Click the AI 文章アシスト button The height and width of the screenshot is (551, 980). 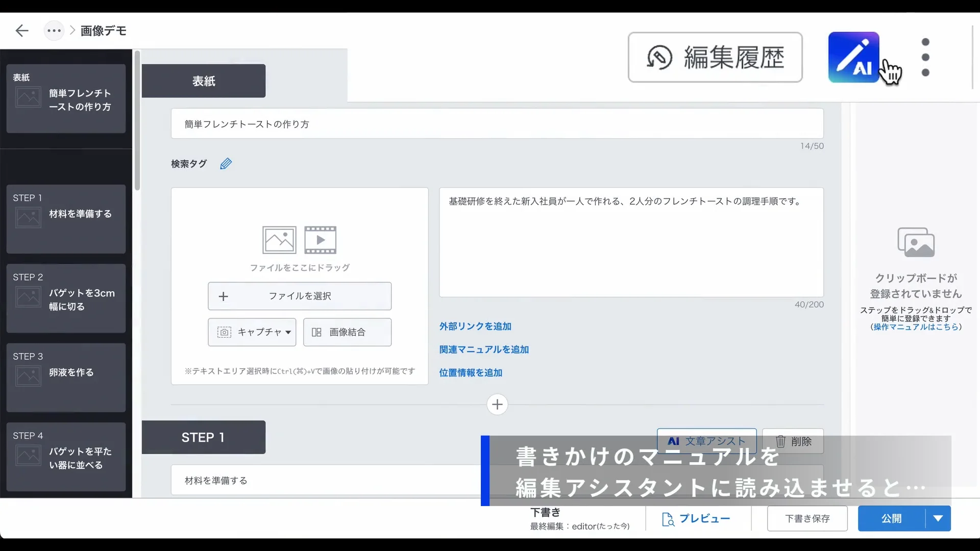tap(706, 441)
